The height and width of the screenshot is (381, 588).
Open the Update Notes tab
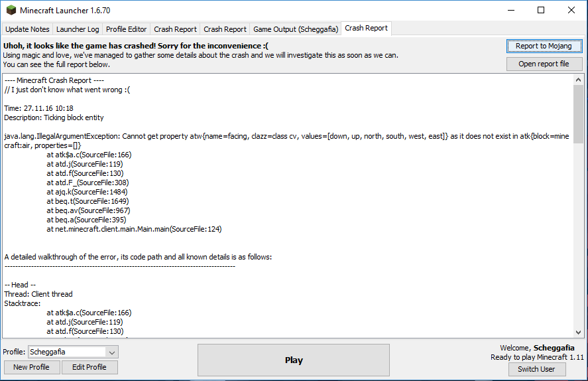(27, 29)
